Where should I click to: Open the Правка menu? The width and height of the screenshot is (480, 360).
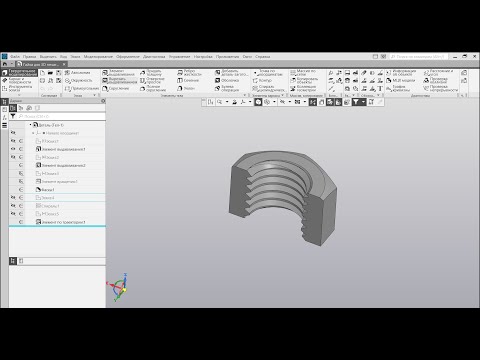[29, 57]
